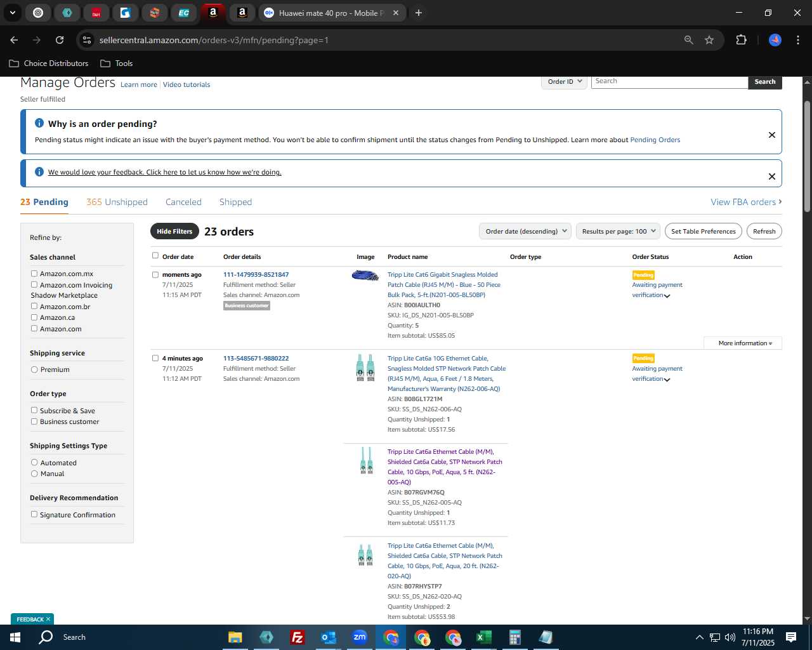The image size is (812, 650).
Task: Open Choice Distributors bookmarks folder
Action: 49,63
